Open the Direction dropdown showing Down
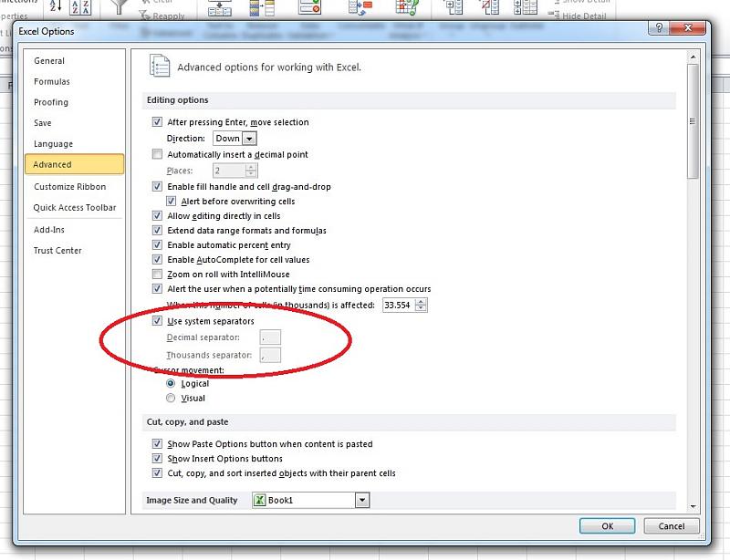Image resolution: width=730 pixels, height=560 pixels. tap(249, 139)
